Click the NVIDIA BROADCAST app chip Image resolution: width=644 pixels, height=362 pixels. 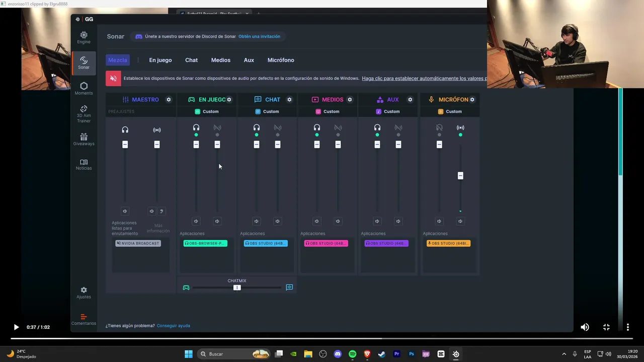pos(138,243)
